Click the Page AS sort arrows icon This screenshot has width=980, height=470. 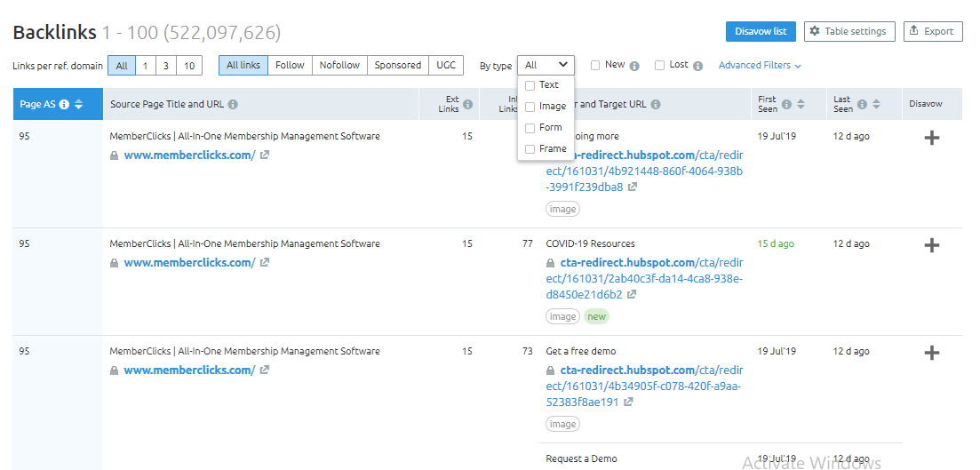click(x=78, y=105)
